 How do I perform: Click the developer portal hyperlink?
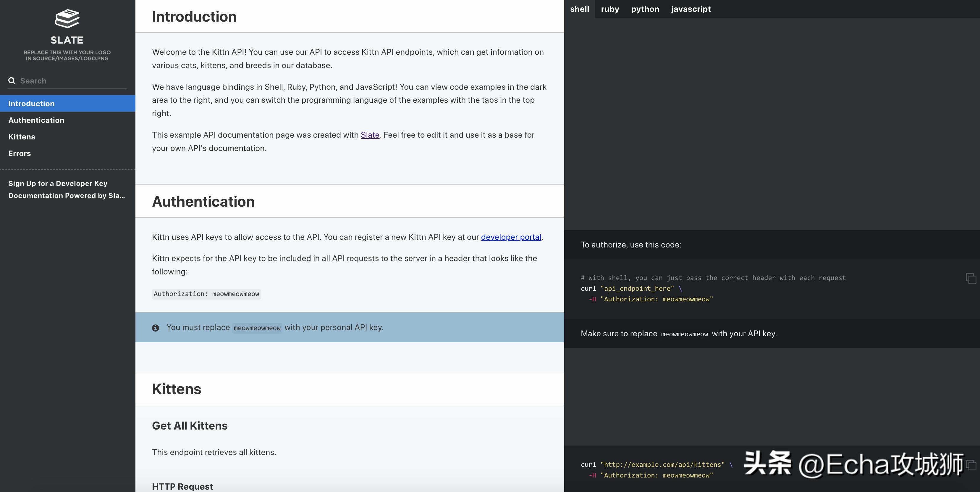(x=511, y=237)
